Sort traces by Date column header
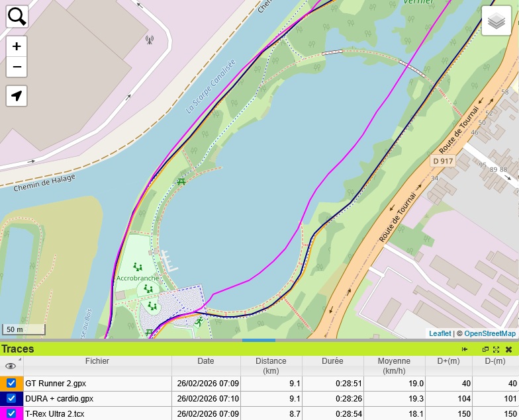Image resolution: width=519 pixels, height=420 pixels. click(x=206, y=362)
